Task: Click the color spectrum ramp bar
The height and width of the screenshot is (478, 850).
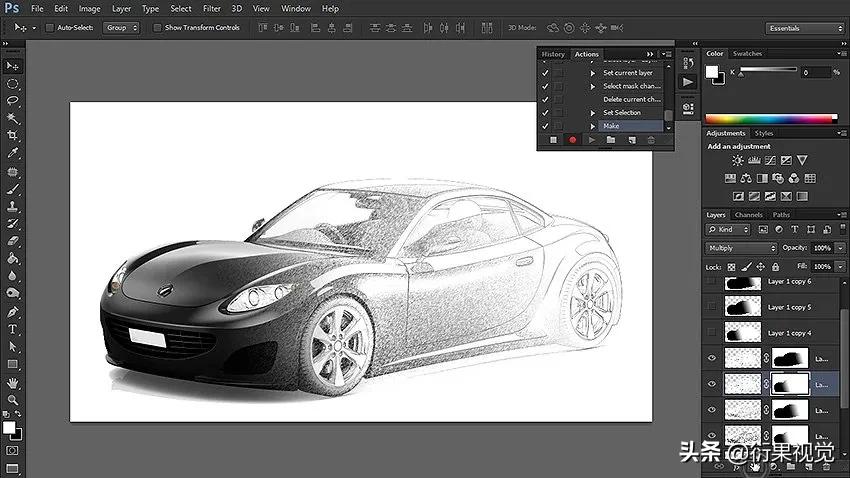Action: [771, 119]
